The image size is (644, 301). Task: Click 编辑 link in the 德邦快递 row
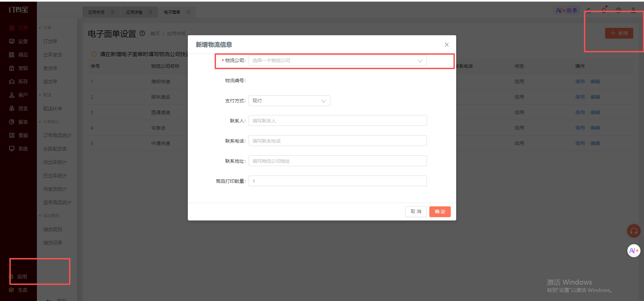point(595,82)
